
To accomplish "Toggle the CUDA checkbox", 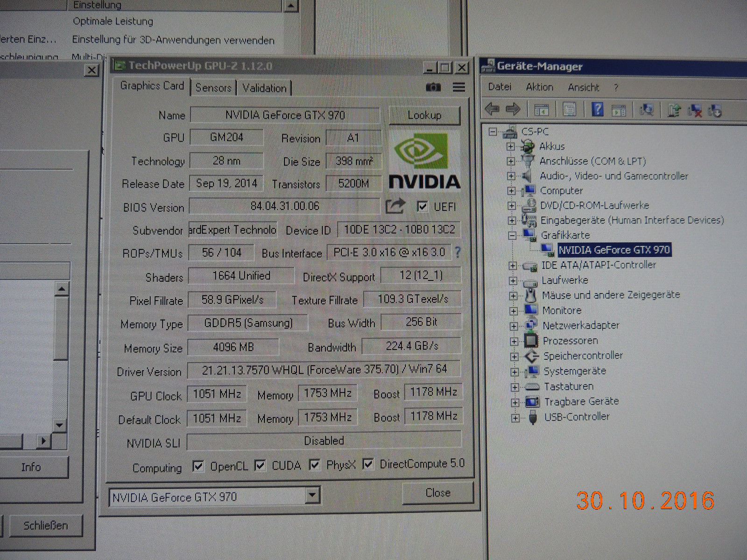I will [260, 465].
